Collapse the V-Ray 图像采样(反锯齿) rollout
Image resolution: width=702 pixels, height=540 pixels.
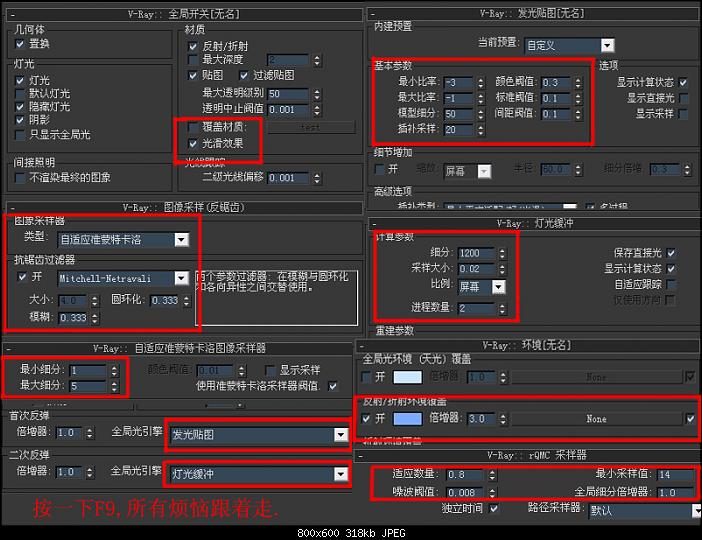coord(13,208)
